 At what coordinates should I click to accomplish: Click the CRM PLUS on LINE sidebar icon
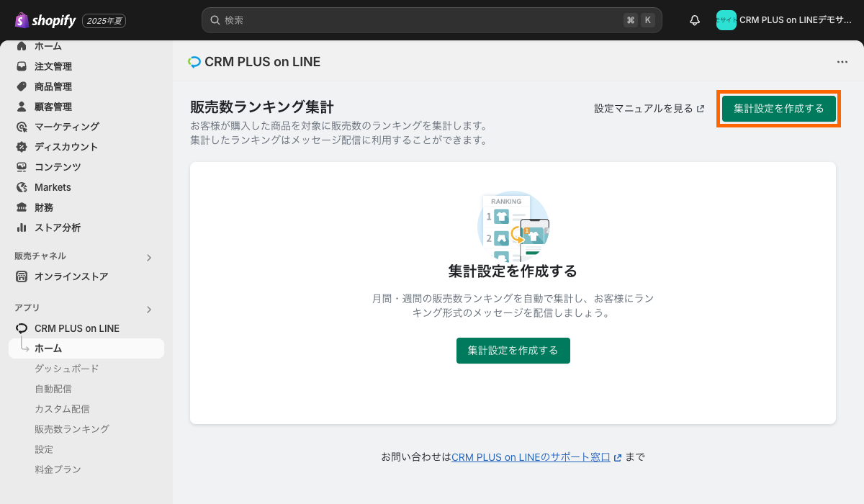[x=22, y=328]
